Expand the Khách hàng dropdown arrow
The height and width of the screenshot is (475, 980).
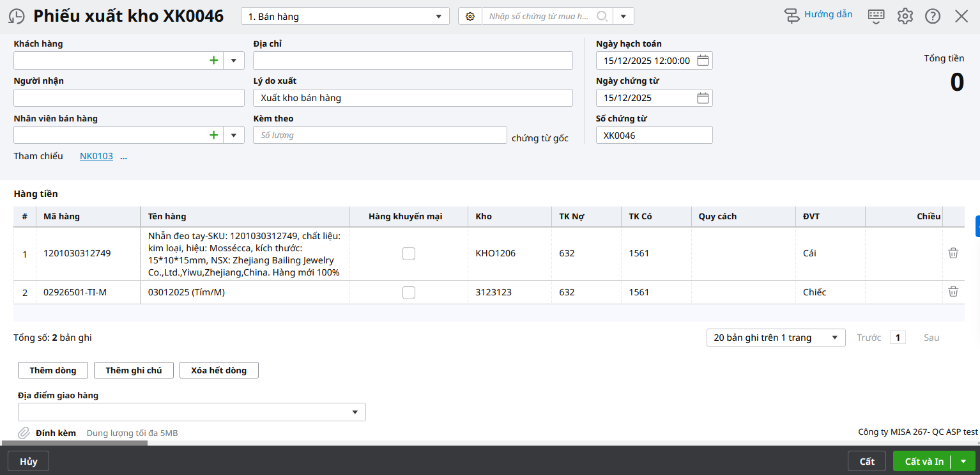pos(233,61)
